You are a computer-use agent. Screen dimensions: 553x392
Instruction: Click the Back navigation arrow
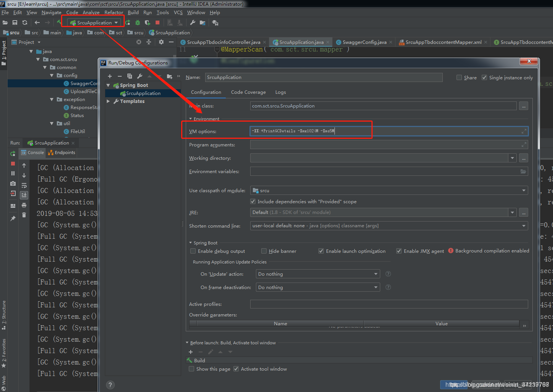37,23
